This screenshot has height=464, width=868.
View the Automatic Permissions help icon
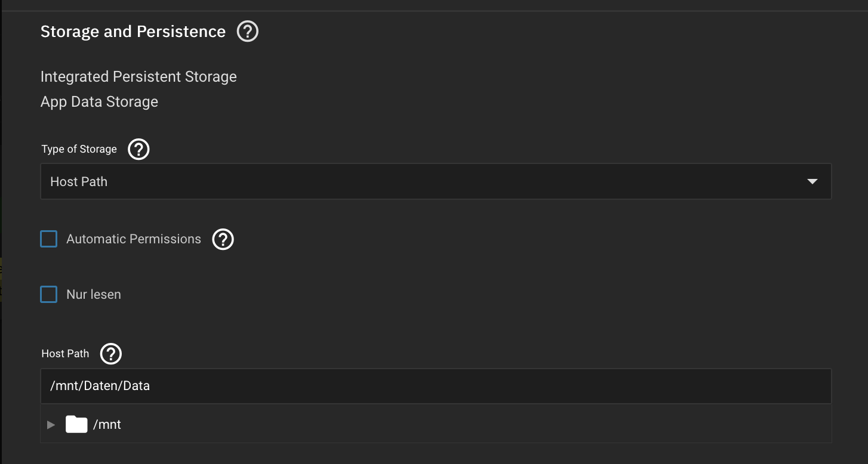coord(223,239)
